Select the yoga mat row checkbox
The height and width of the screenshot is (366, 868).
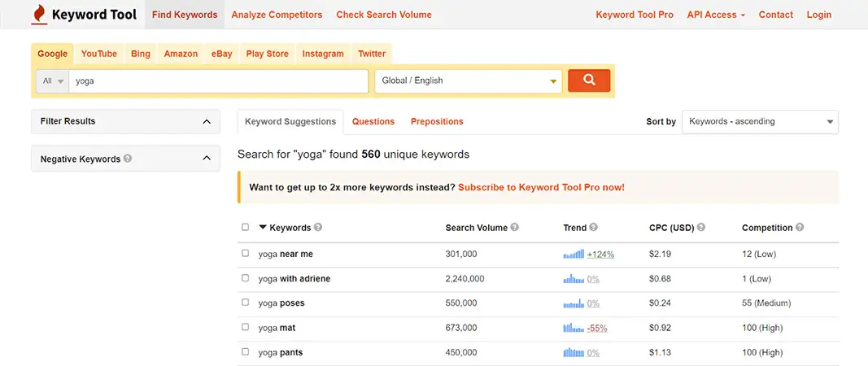tap(246, 327)
